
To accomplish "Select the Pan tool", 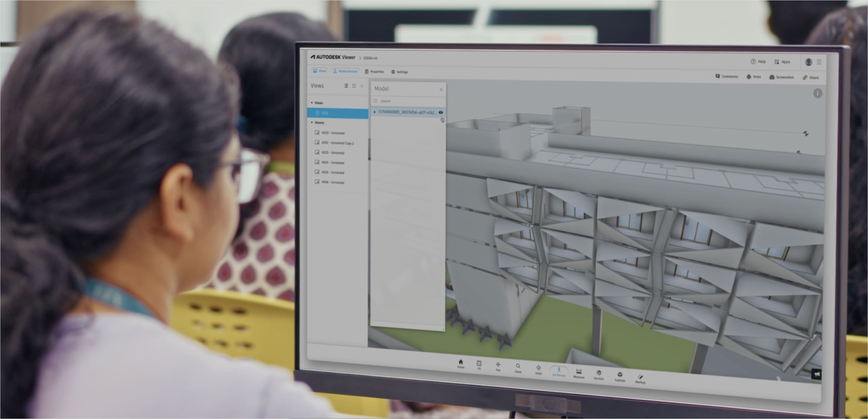I will pyautogui.click(x=498, y=366).
